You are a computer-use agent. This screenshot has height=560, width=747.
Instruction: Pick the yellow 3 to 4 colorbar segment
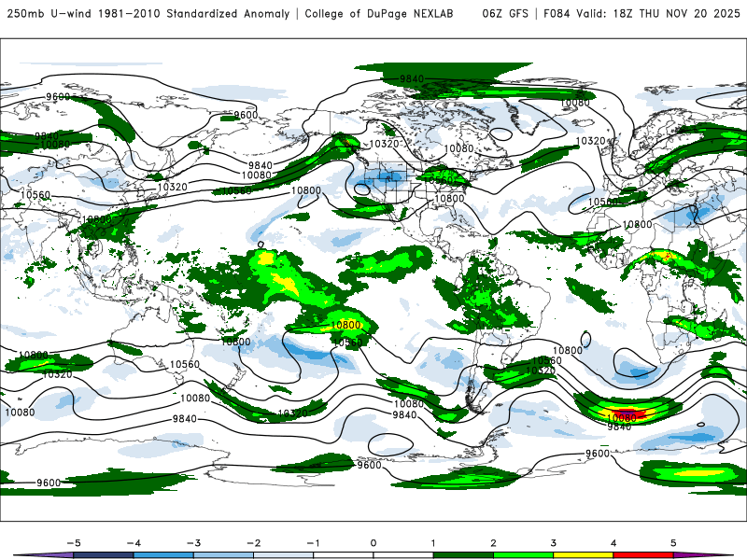(x=584, y=555)
